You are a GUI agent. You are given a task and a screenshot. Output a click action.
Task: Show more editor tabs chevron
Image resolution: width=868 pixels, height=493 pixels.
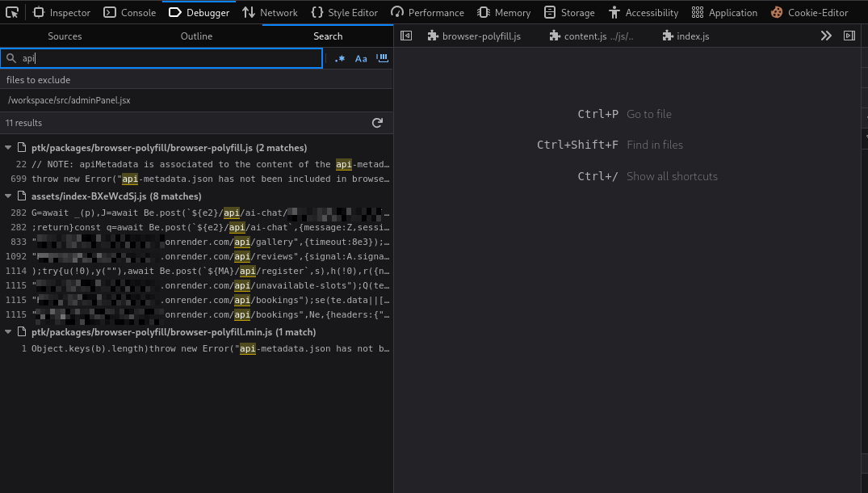(x=826, y=36)
